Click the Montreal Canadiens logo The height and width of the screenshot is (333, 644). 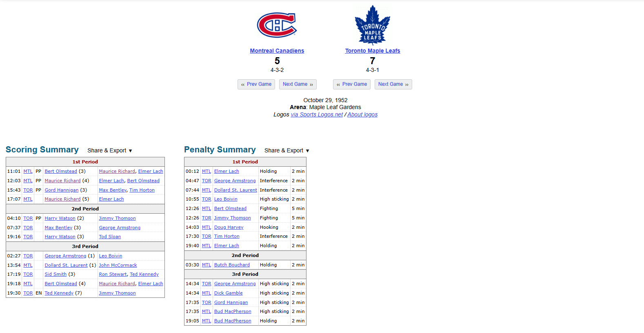click(x=277, y=25)
